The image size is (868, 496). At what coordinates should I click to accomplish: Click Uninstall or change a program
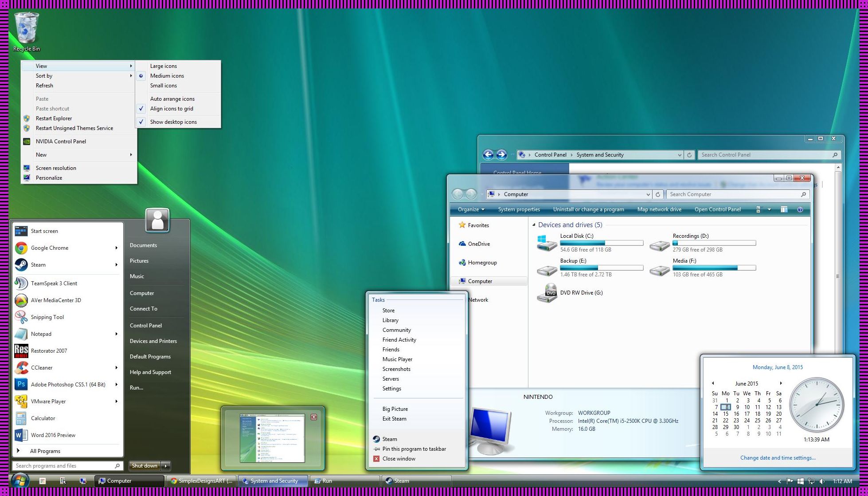click(x=588, y=209)
